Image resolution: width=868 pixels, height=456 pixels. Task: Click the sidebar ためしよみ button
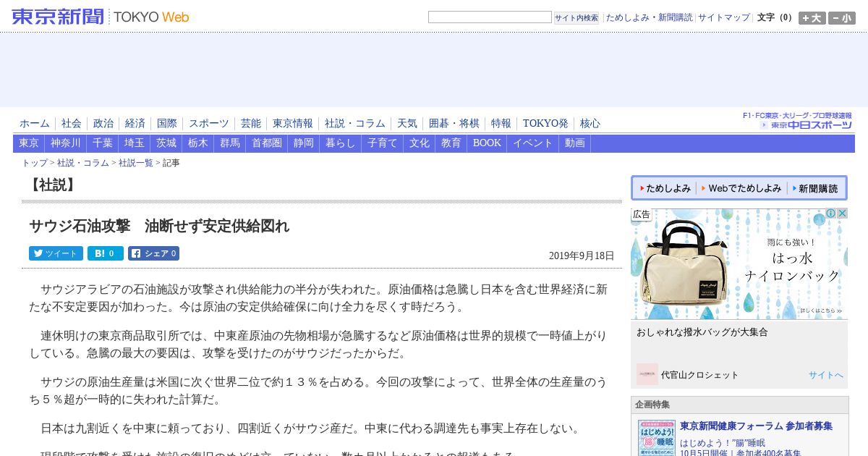[665, 188]
